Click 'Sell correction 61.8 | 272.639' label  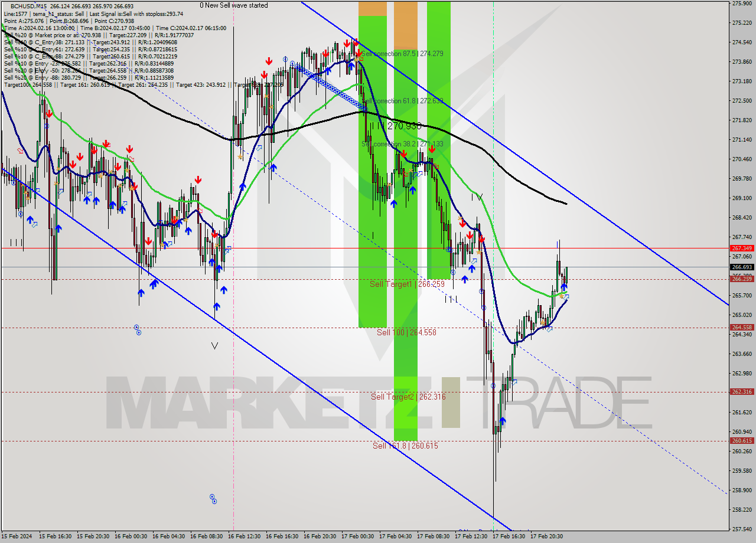(402, 101)
